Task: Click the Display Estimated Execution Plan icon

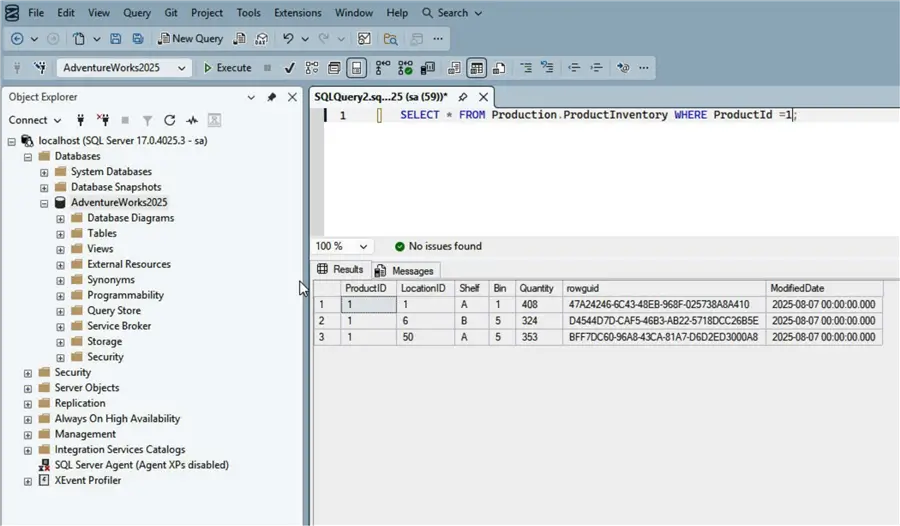Action: click(x=312, y=68)
